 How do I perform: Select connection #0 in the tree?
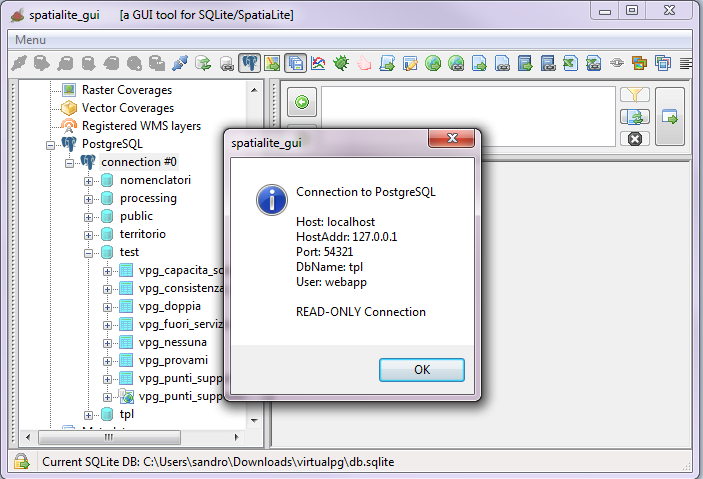[x=139, y=162]
